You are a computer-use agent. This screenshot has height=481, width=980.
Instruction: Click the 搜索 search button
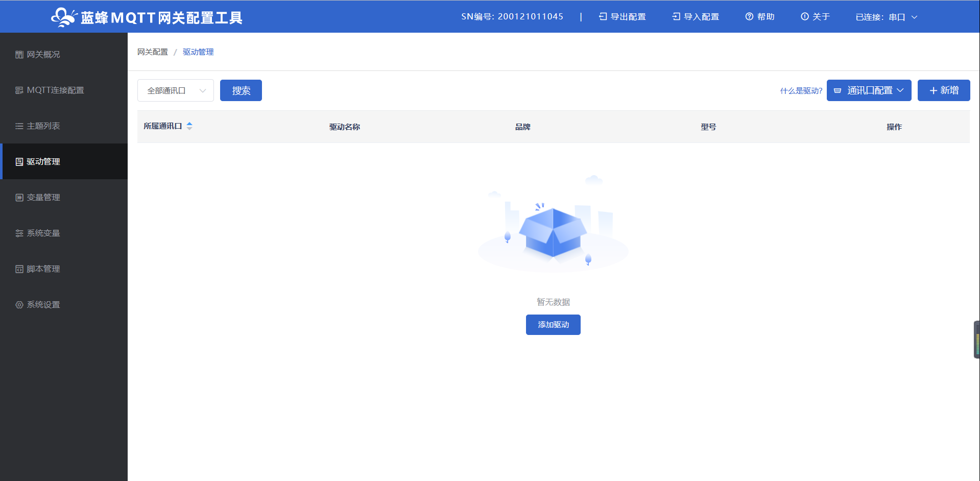[241, 90]
